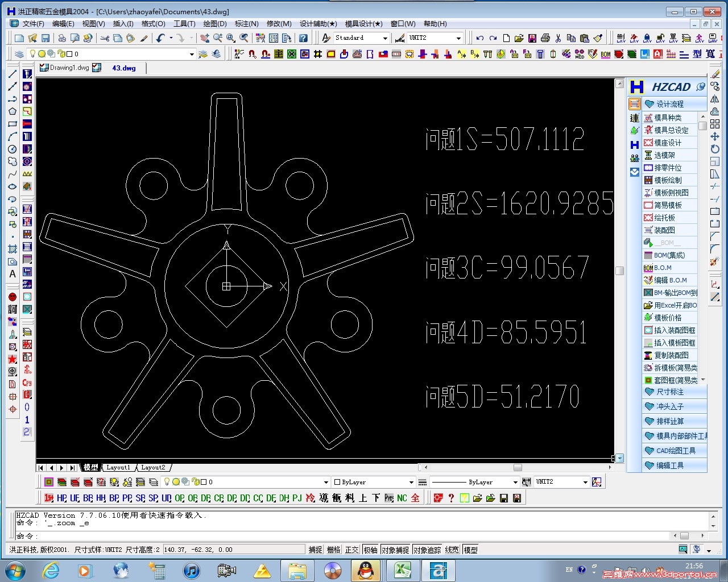Select the Ellipse drawing tool
The height and width of the screenshot is (582, 728).
coord(13,186)
